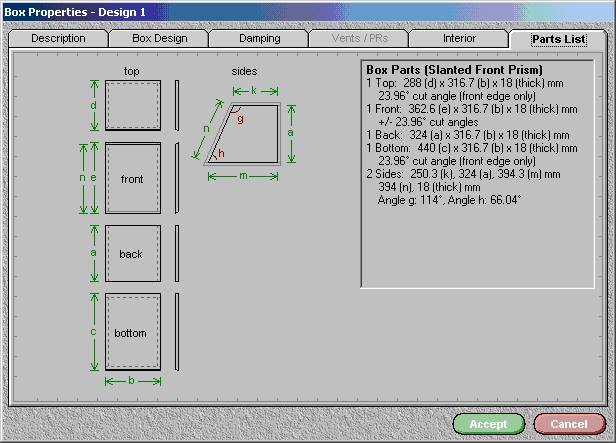Click dimension label b under bottom panel
Image resolution: width=616 pixels, height=443 pixels.
click(132, 380)
